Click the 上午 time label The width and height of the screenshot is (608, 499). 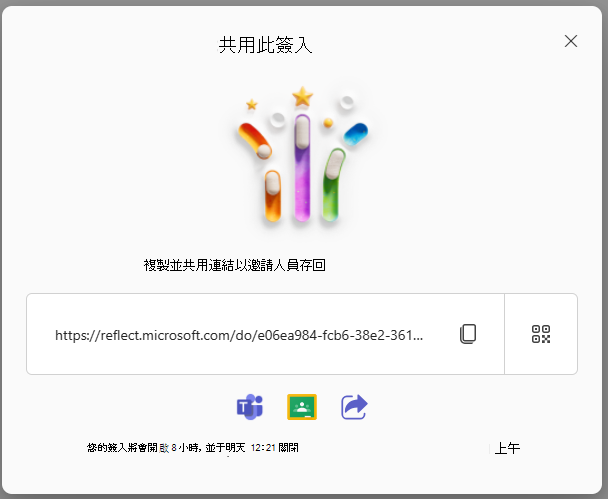507,448
